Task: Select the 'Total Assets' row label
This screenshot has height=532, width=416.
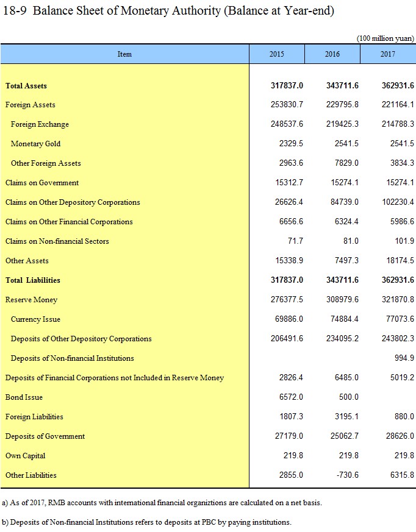Action: pyautogui.click(x=26, y=86)
